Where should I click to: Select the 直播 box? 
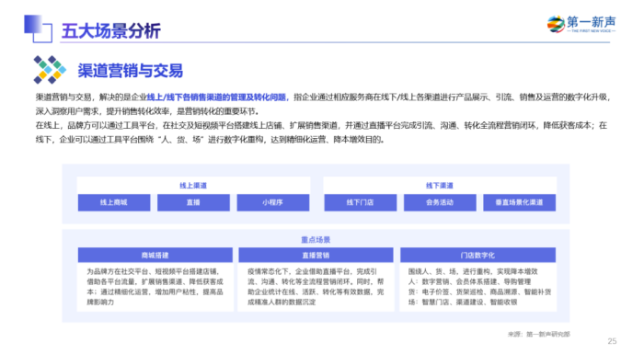(x=193, y=202)
